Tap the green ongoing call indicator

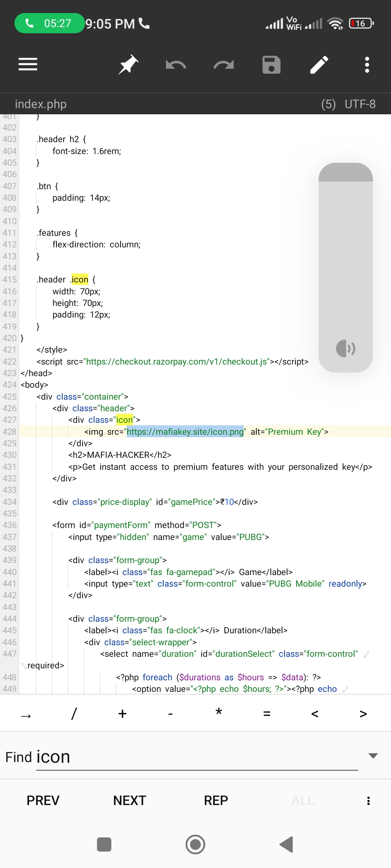coord(50,23)
